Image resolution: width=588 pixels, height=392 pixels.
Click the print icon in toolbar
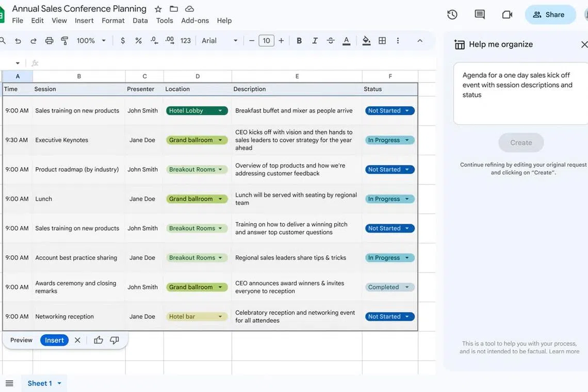click(x=50, y=41)
